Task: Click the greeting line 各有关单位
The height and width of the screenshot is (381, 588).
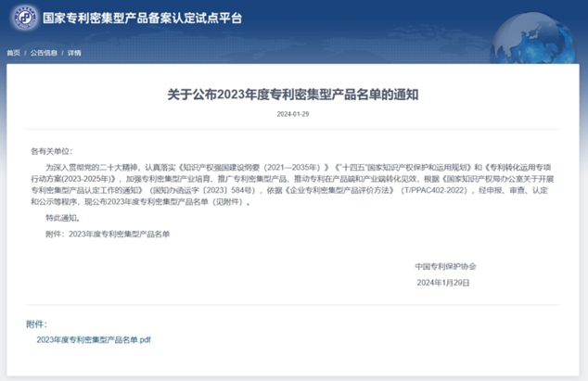Action: tap(50, 150)
